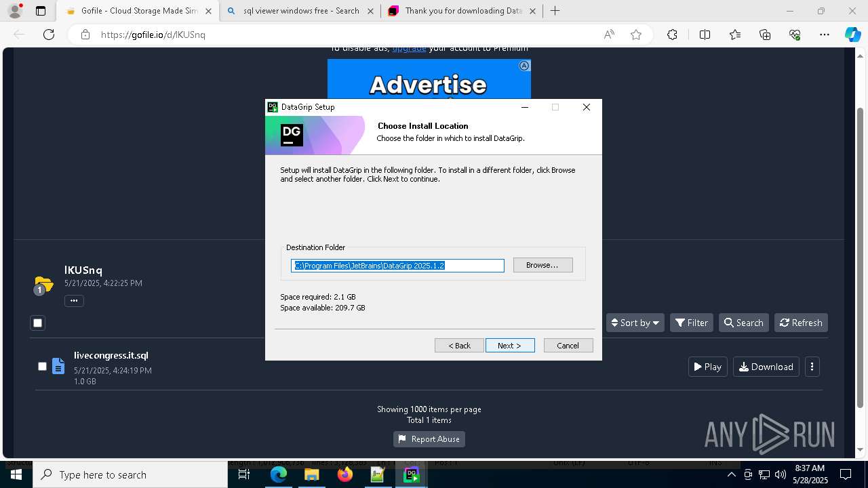Add this page to favorites

tap(636, 35)
